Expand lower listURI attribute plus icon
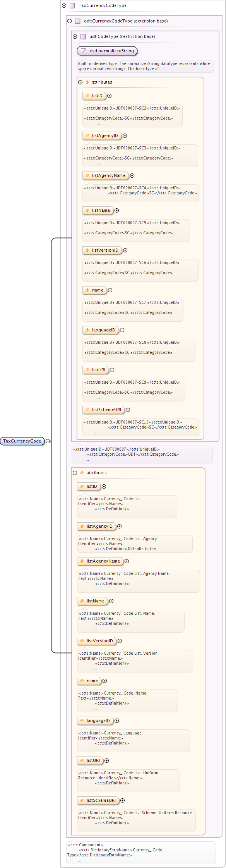226x868 pixels. 107,761
